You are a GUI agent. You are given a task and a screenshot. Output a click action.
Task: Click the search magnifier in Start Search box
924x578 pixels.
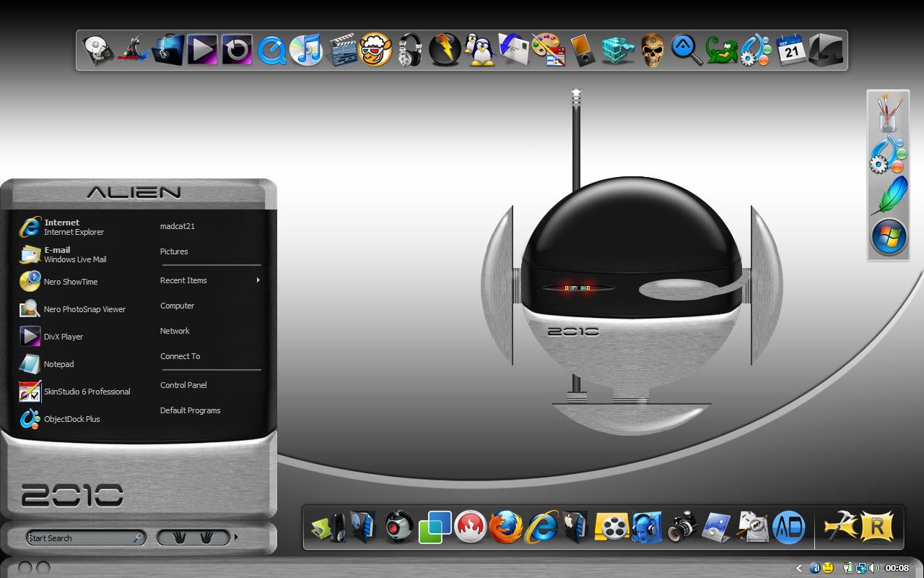pos(138,538)
